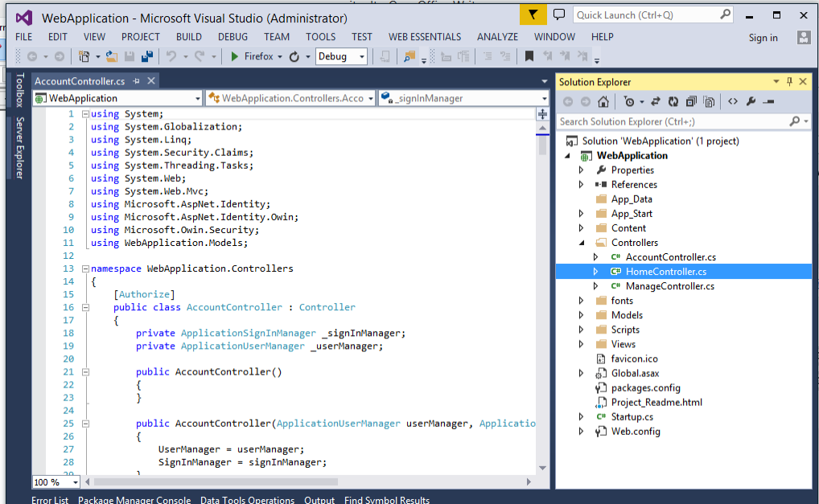Click Collapse All in Solution Explorer
Viewport: 819px width, 504px height.
[x=691, y=101]
